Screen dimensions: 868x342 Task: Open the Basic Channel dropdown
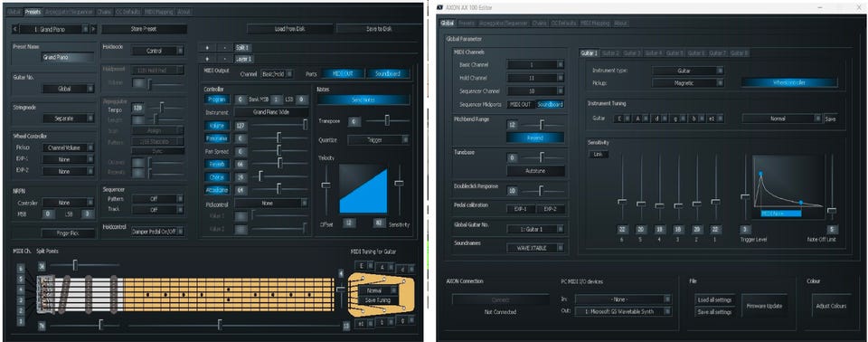tap(536, 65)
